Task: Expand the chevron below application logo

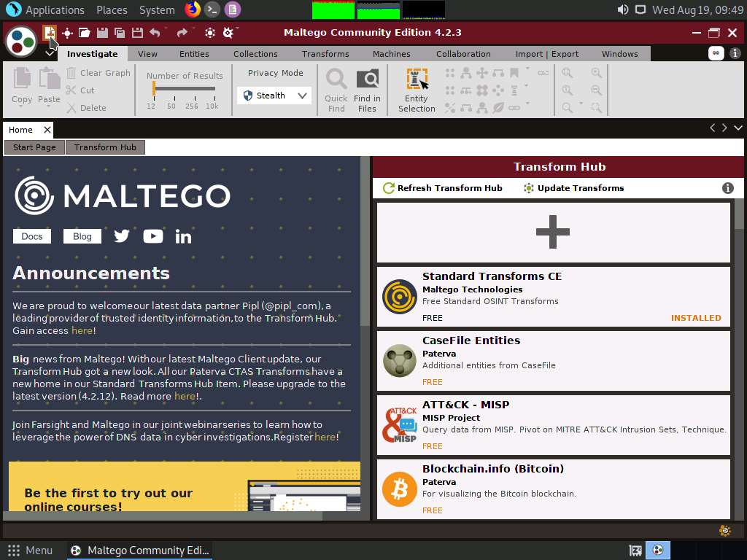Action: [50, 53]
